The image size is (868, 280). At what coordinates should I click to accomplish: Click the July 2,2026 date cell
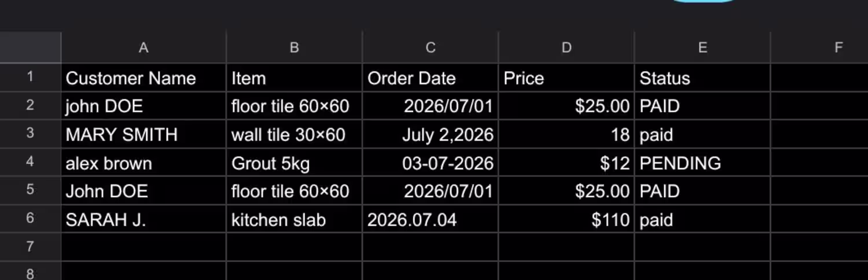pos(431,134)
